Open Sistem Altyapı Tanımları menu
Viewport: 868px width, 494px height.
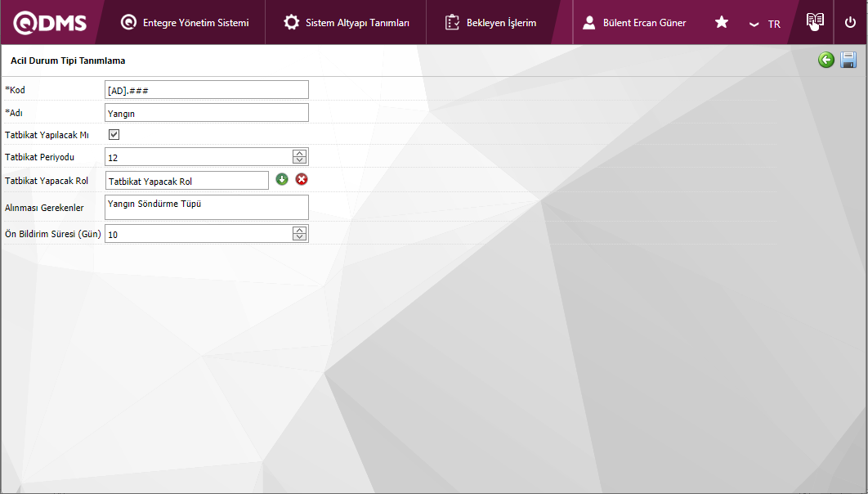pyautogui.click(x=346, y=23)
